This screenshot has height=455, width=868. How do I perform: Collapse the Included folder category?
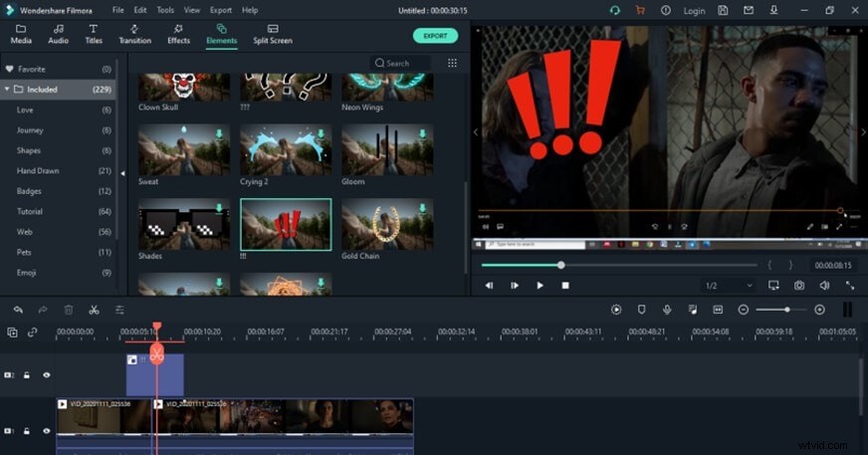9,90
